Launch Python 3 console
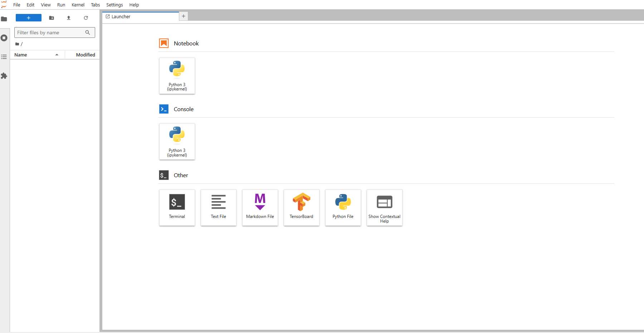The width and height of the screenshot is (644, 333). point(177,141)
